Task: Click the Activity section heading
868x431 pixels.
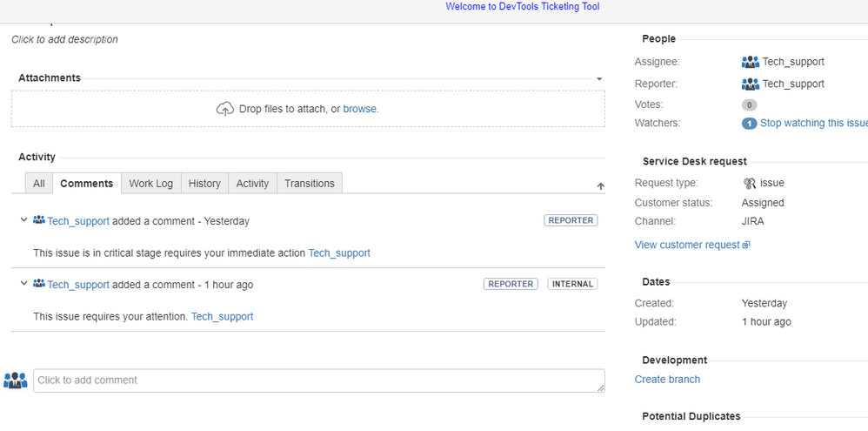Action: click(x=37, y=158)
